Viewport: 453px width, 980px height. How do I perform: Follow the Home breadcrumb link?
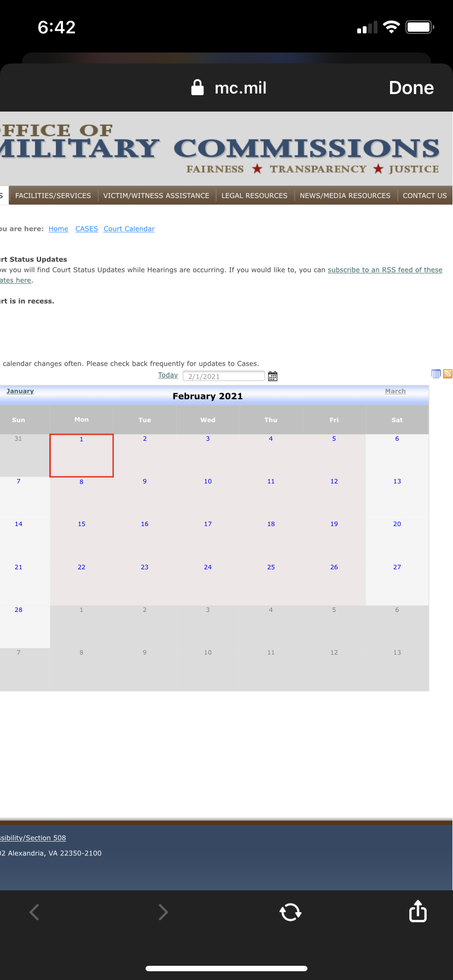[x=59, y=229]
